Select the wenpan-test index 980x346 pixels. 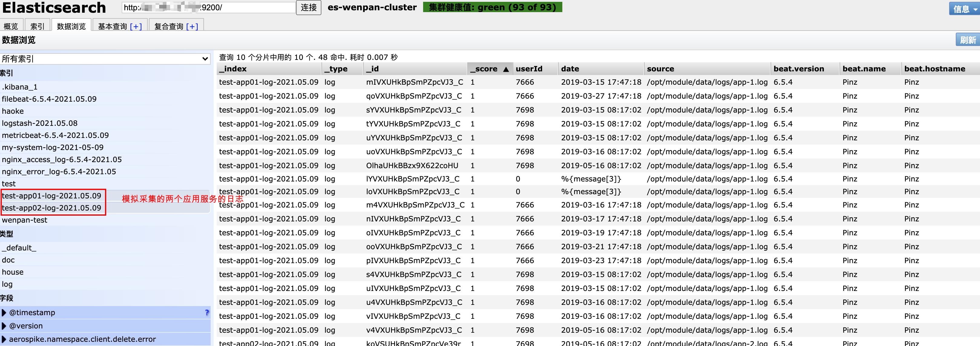click(105, 220)
